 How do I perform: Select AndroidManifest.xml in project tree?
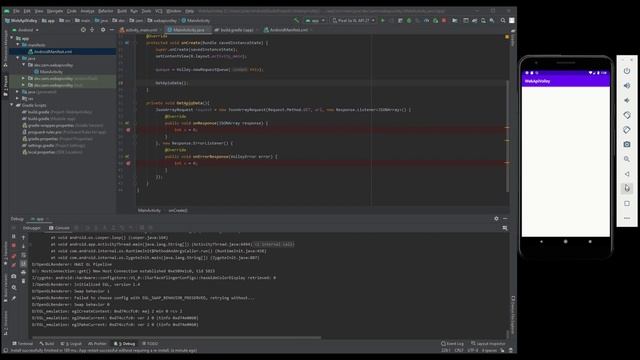53,51
